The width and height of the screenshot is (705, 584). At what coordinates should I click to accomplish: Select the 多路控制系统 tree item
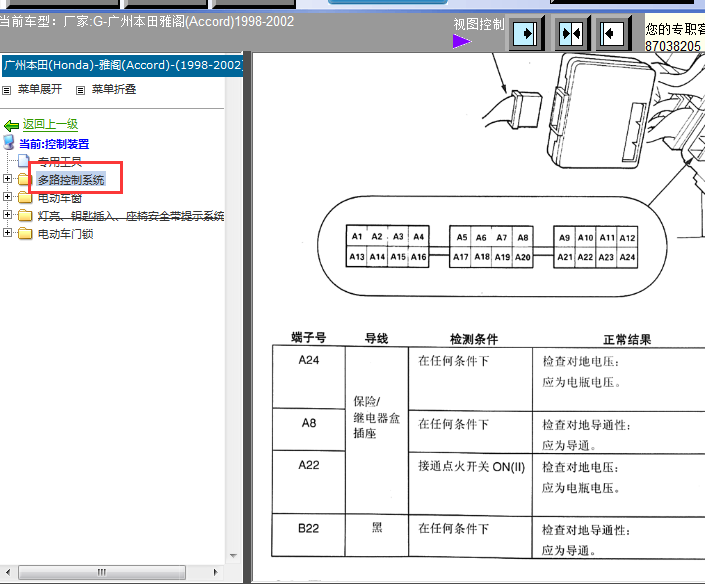point(71,180)
